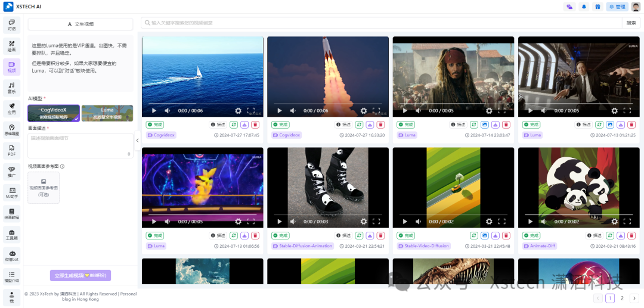Open the PDF tool in sidebar

click(x=11, y=151)
